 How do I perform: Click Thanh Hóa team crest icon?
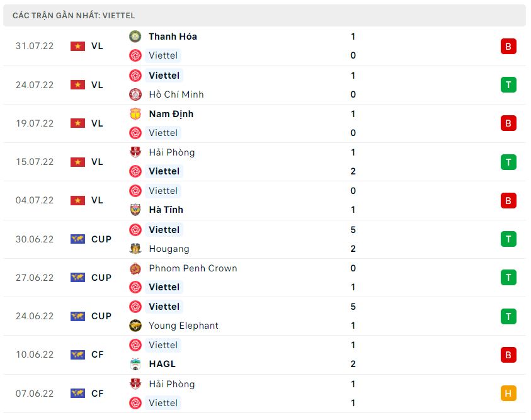[x=135, y=37]
